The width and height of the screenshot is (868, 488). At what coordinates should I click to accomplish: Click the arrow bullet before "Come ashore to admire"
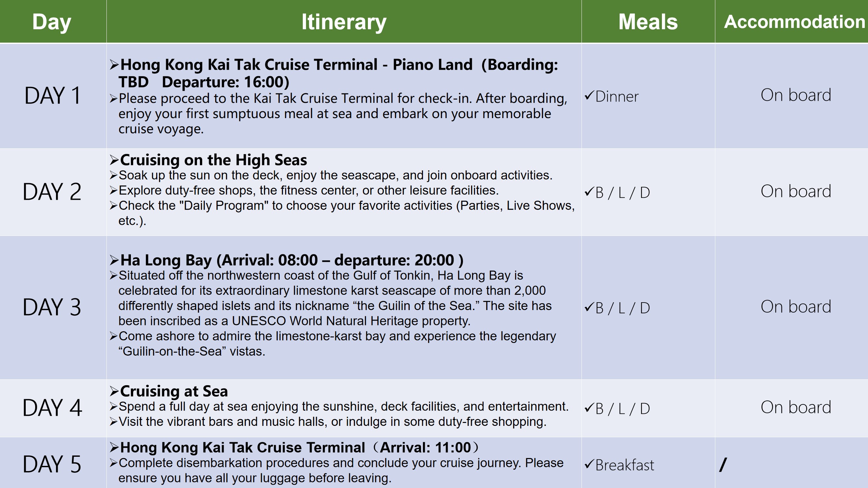(x=114, y=336)
